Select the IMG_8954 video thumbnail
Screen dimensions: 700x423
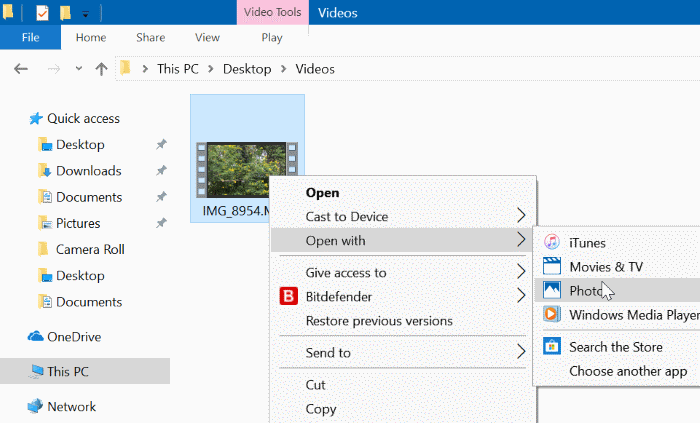pos(246,168)
